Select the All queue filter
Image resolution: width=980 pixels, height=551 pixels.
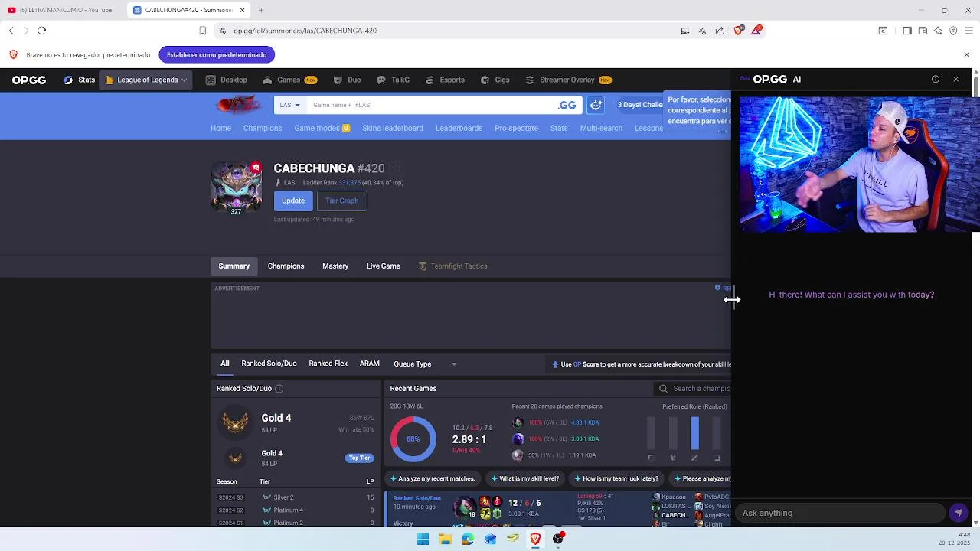pos(225,364)
